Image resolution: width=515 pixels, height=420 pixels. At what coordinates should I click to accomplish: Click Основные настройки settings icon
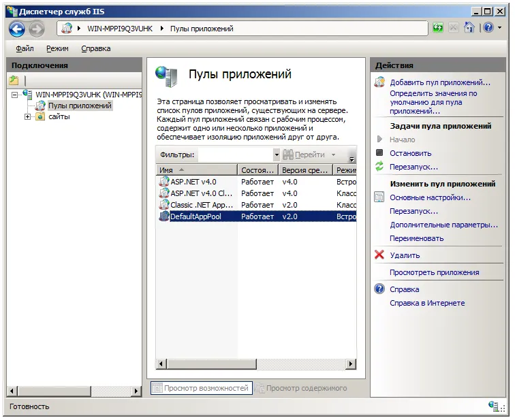[x=379, y=197]
